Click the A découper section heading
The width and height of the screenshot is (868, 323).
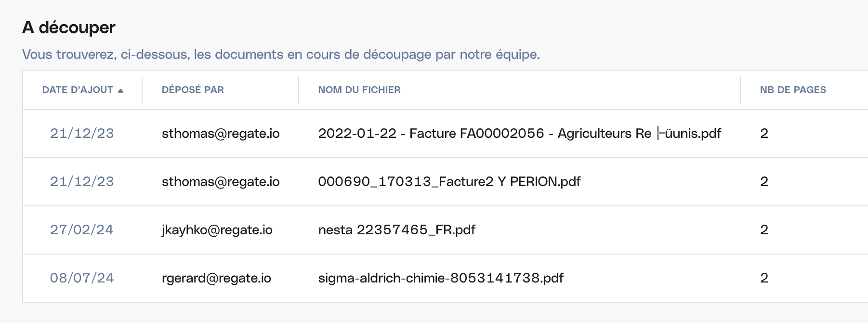point(69,27)
